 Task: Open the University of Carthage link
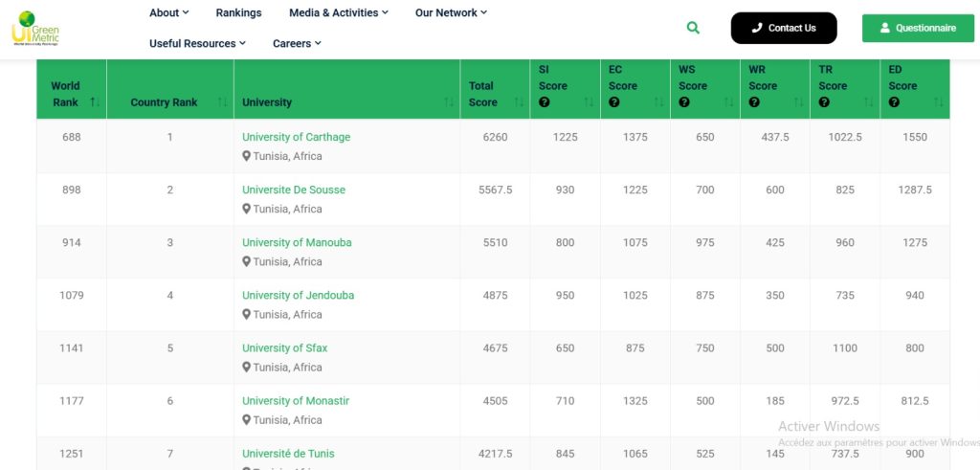click(x=296, y=137)
